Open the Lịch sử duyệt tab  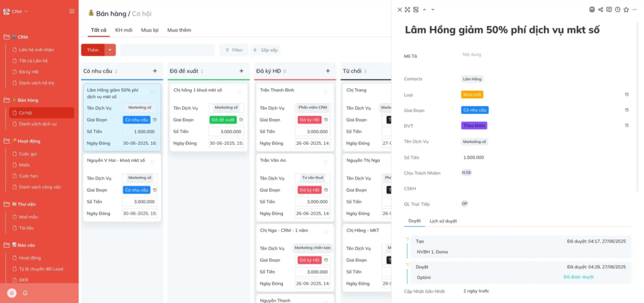click(x=443, y=221)
